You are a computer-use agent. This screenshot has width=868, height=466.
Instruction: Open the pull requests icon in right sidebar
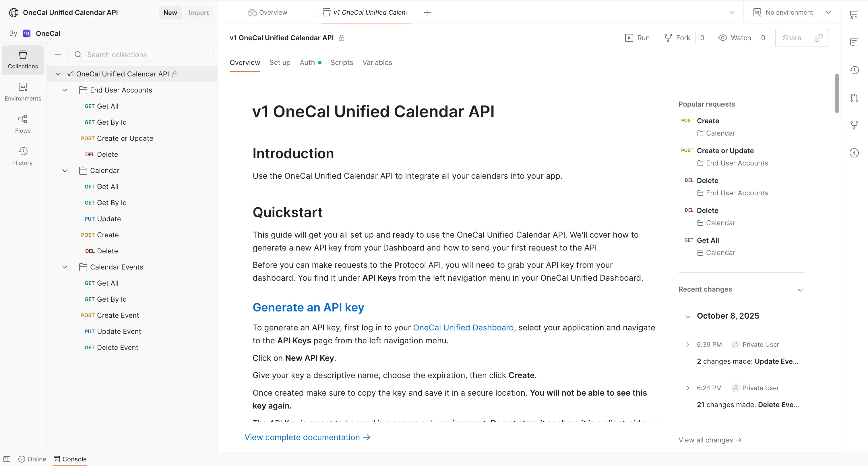(854, 98)
